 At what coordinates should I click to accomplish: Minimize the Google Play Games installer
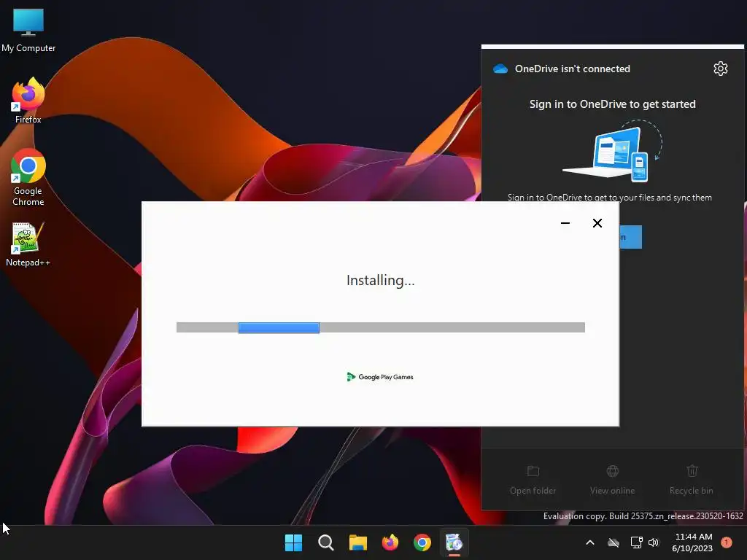[565, 223]
